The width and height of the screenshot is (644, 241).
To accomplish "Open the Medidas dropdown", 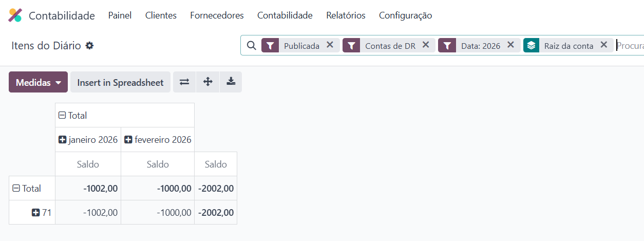I will tap(38, 82).
